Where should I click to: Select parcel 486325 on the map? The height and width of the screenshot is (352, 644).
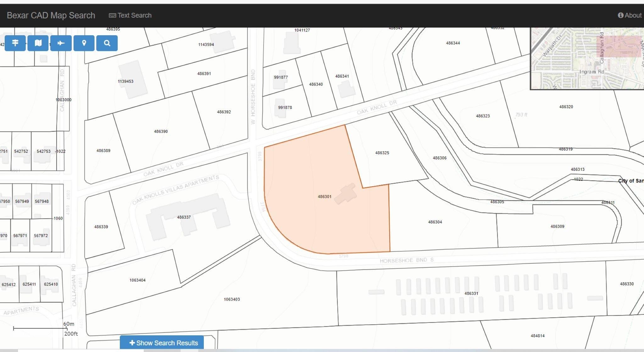pos(382,153)
